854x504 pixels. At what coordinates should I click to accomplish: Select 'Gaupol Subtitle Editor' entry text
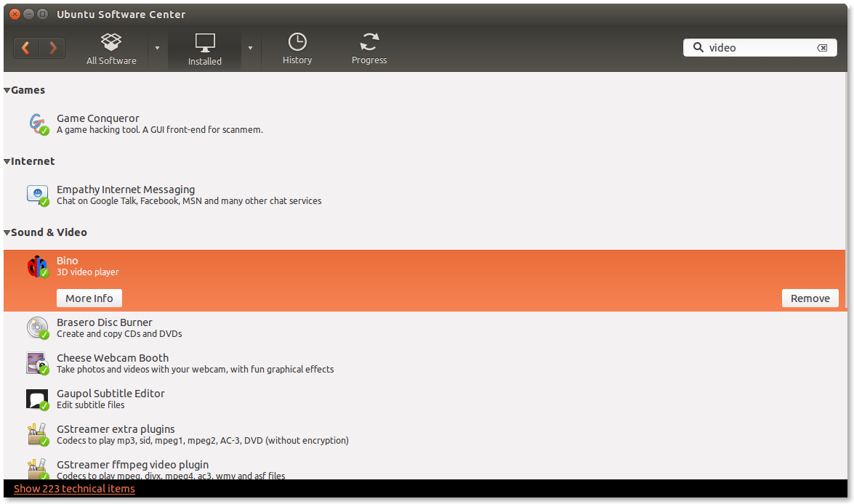pyautogui.click(x=110, y=394)
